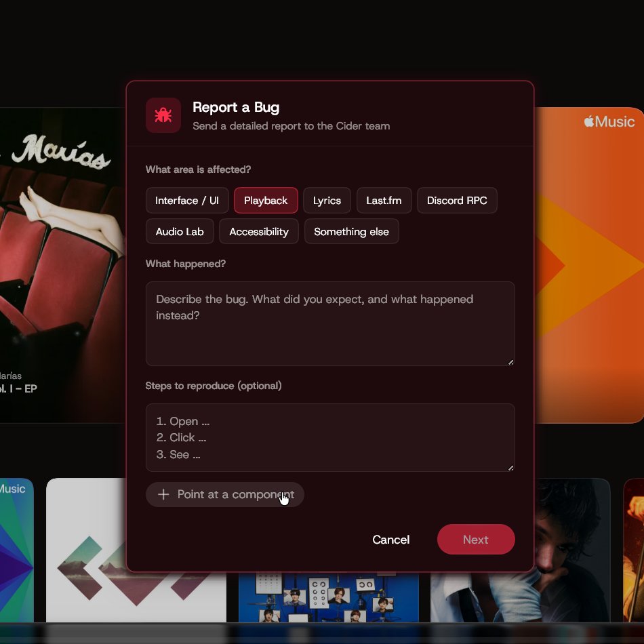Select the Accessibility area chip
The image size is (644, 644).
click(259, 232)
